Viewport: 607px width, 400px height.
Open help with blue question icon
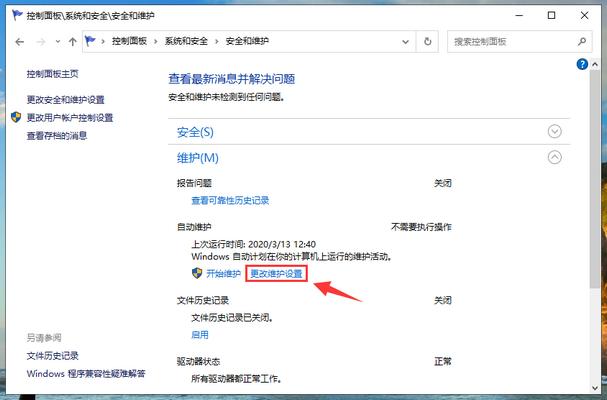pyautogui.click(x=582, y=64)
